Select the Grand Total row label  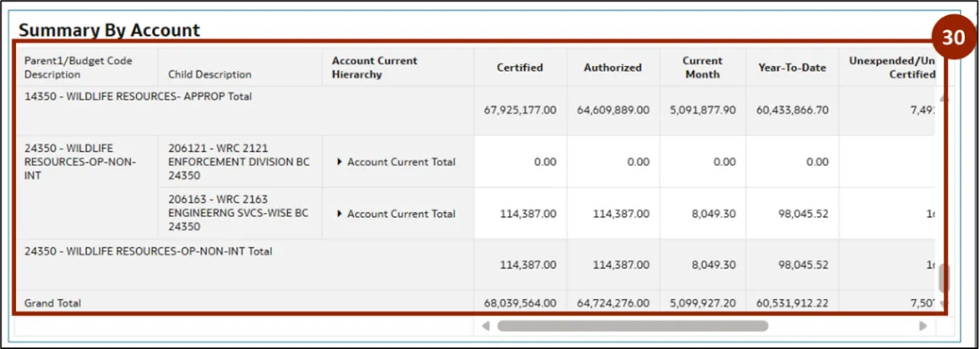pos(52,303)
